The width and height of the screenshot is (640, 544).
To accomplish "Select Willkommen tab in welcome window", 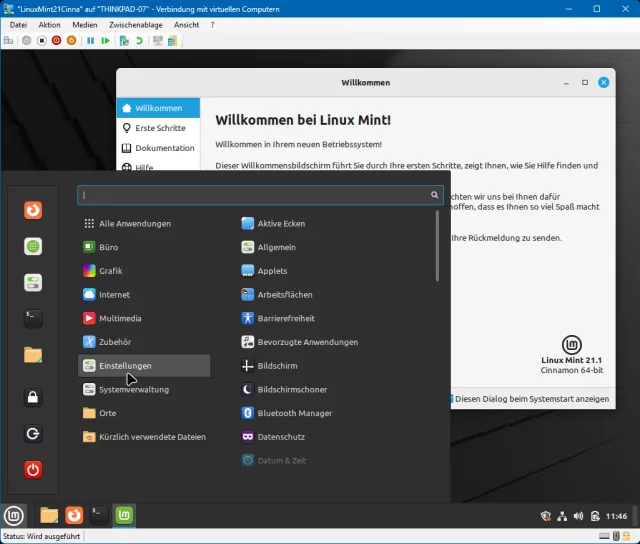I will click(158, 108).
